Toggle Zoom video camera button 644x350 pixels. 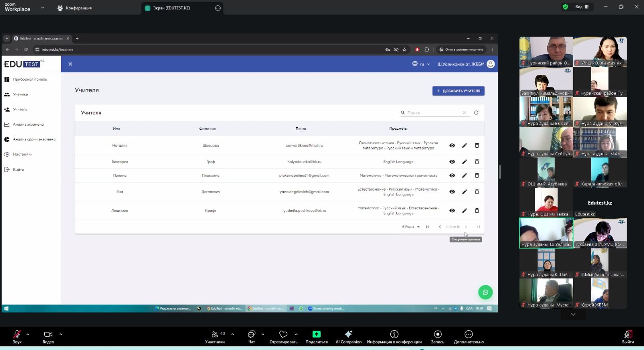(48, 337)
